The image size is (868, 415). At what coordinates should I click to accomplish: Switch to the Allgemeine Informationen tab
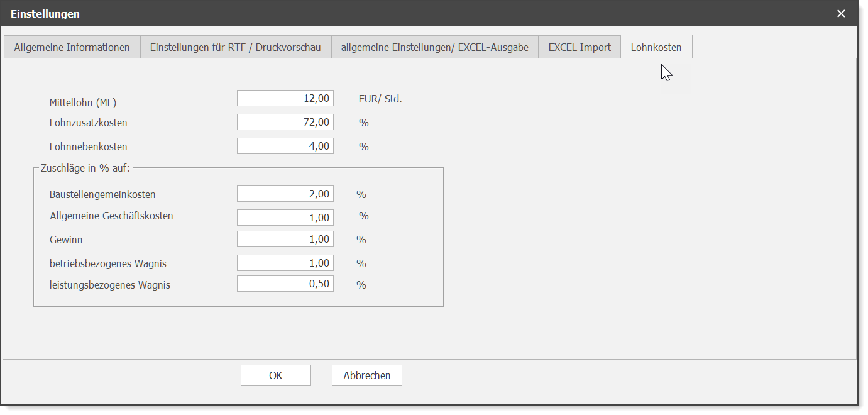[x=72, y=47]
